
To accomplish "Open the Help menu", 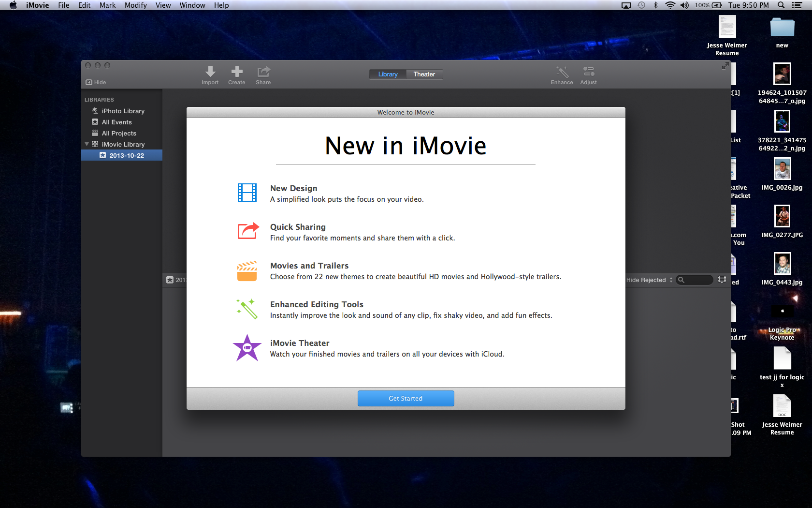I will point(221,5).
